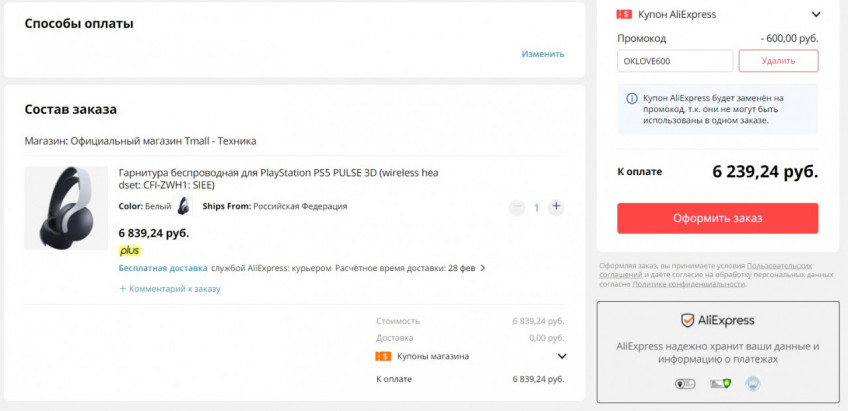
Task: Click the PULSE 3D headset thumbnail
Action: pos(66,208)
